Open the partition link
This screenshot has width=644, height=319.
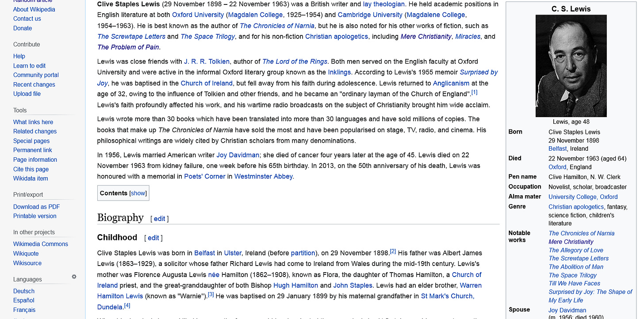(303, 253)
